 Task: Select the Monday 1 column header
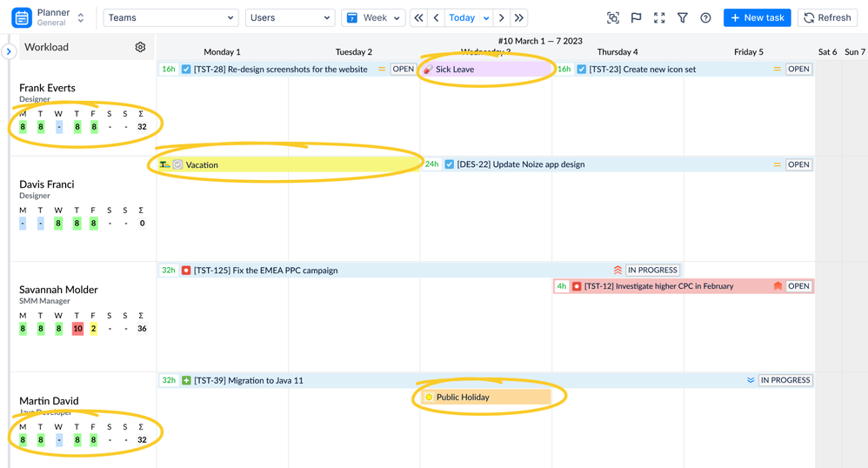222,52
